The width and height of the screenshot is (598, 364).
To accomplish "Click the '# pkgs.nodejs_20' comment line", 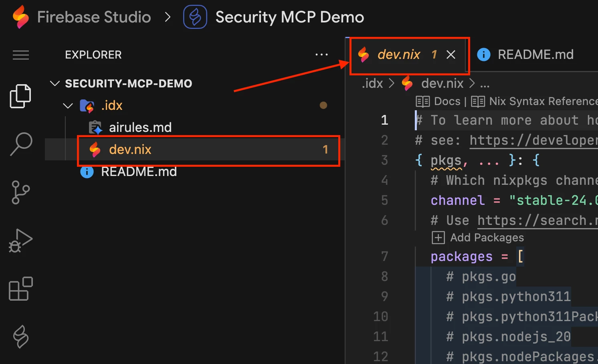I will (x=508, y=337).
